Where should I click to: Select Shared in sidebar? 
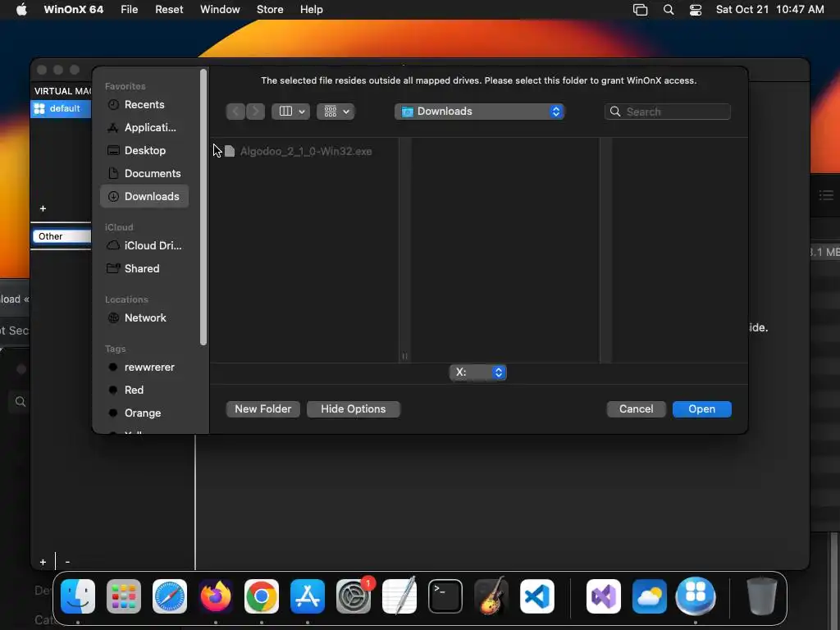pos(144,268)
